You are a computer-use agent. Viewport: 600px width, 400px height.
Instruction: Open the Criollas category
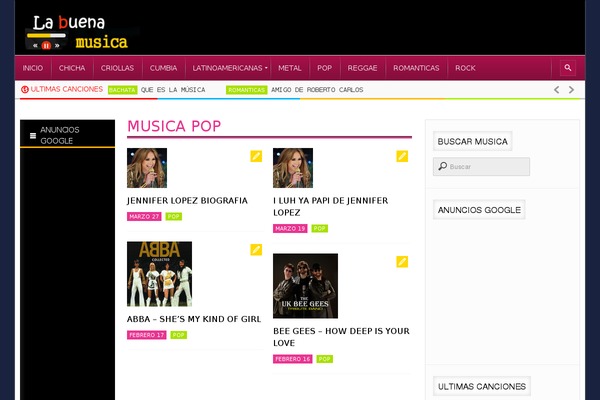(x=117, y=68)
